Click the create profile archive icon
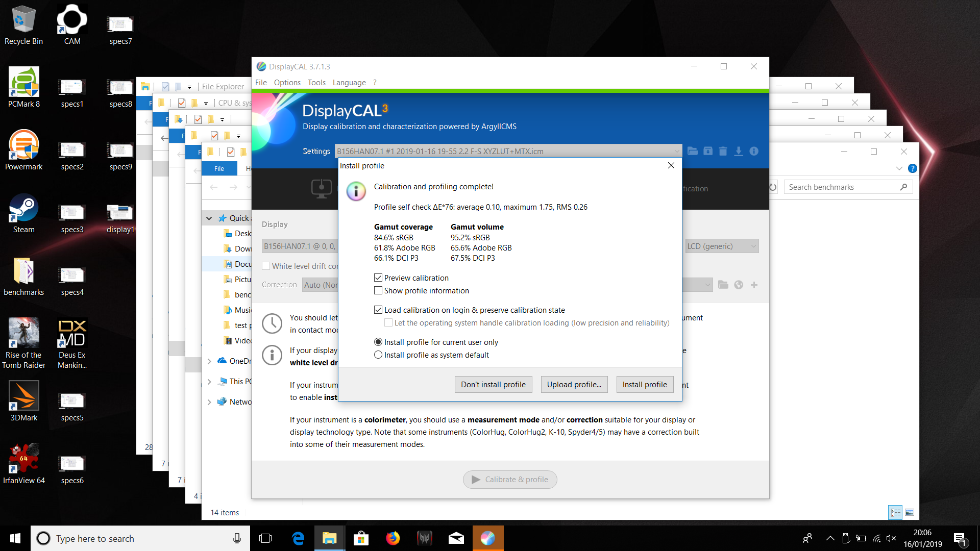The image size is (980, 551). click(x=708, y=151)
